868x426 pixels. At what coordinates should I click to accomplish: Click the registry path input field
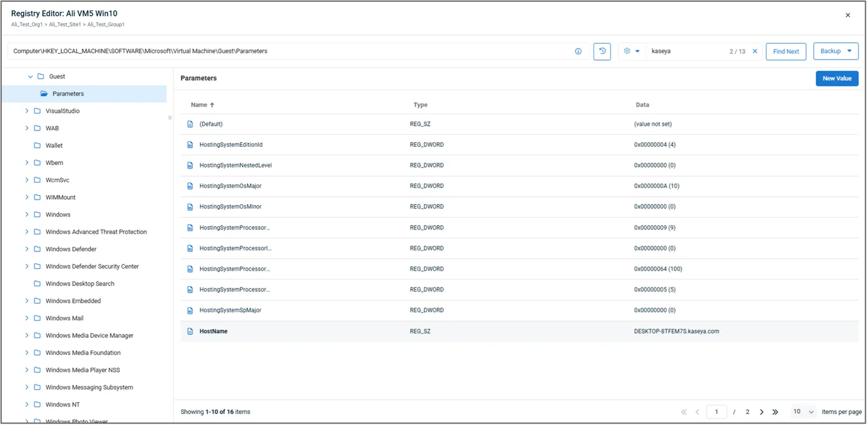[x=288, y=51]
